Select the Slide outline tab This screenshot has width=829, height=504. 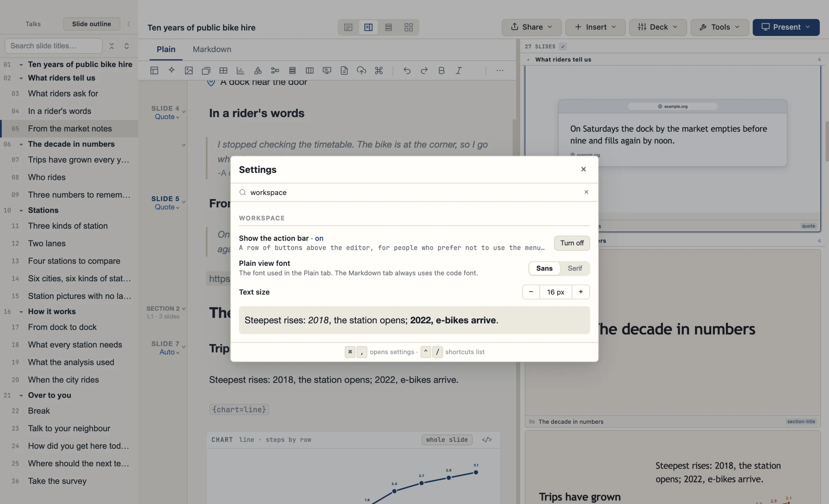click(92, 24)
